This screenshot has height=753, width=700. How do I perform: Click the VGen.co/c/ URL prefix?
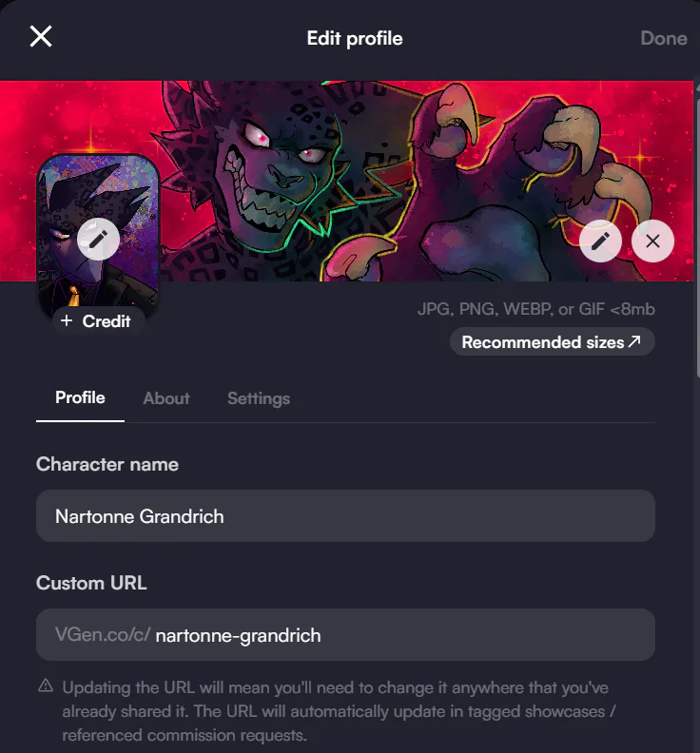(x=103, y=635)
